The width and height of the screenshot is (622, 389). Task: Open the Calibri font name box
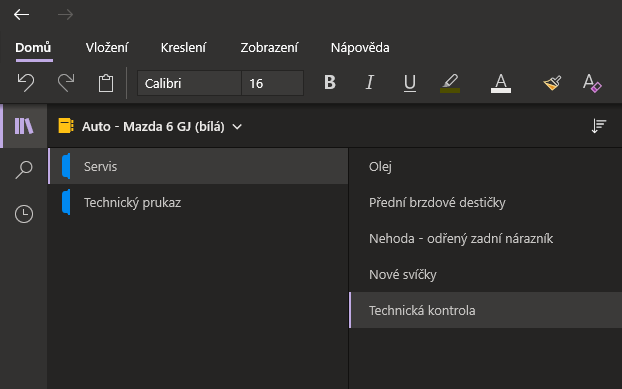tap(189, 83)
